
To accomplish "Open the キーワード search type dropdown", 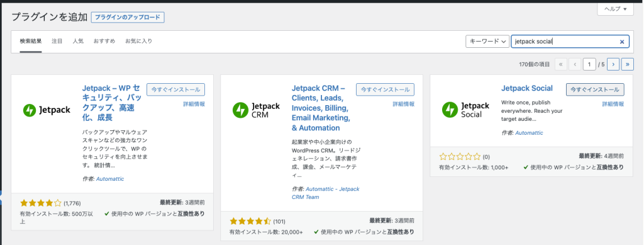I will 487,42.
